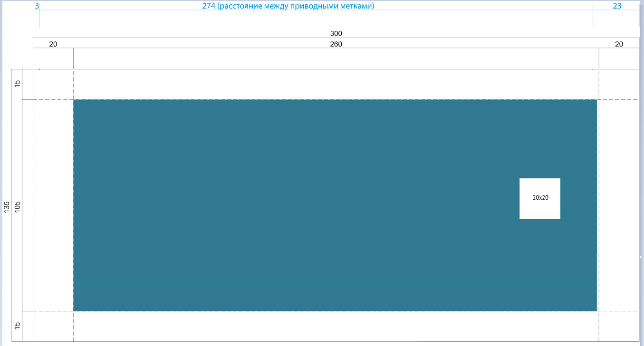Select the blue 3 dimension label

pyautogui.click(x=37, y=6)
